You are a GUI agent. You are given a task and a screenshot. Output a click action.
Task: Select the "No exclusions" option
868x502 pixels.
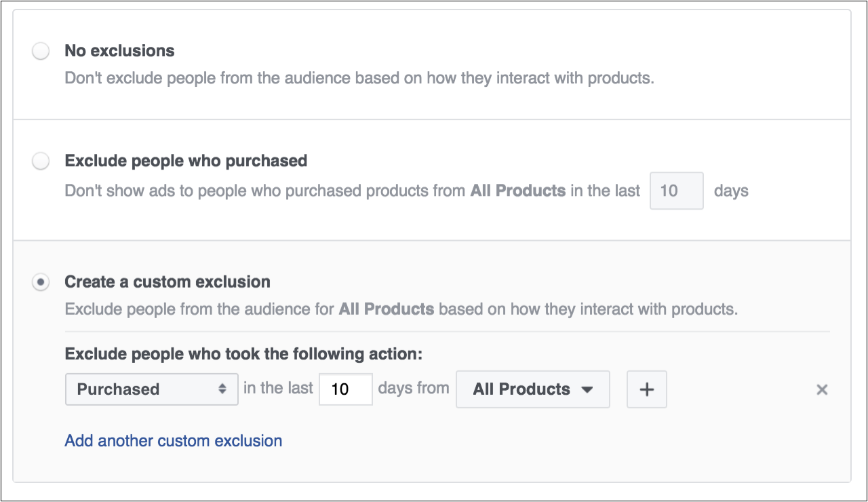coord(41,51)
